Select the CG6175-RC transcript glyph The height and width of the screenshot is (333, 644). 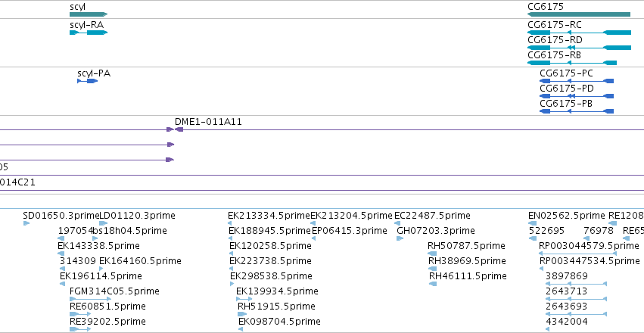click(x=579, y=33)
